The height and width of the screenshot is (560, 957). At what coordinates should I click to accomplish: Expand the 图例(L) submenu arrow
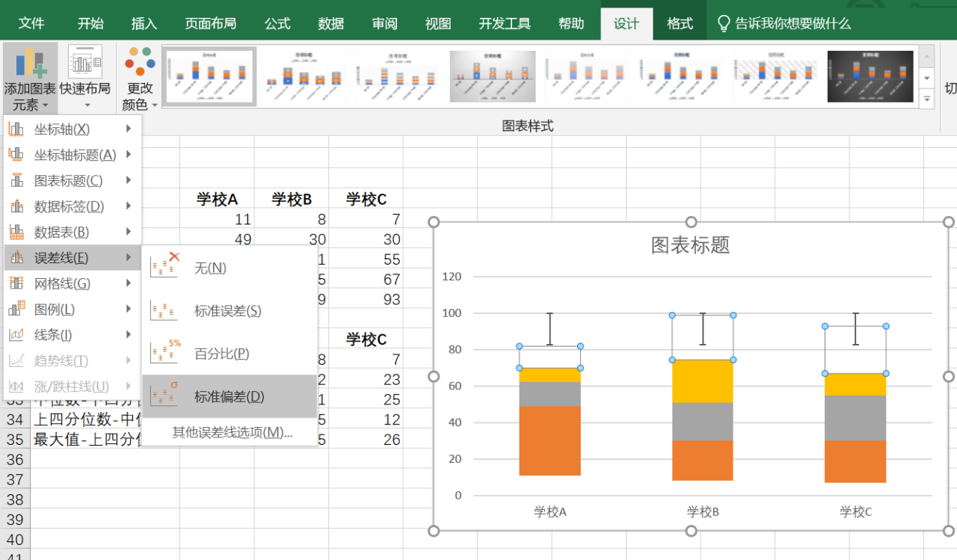(x=129, y=309)
